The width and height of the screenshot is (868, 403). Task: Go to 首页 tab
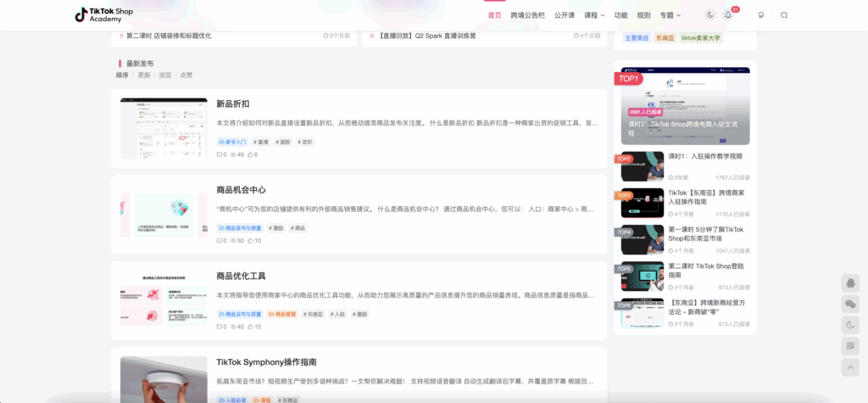494,15
